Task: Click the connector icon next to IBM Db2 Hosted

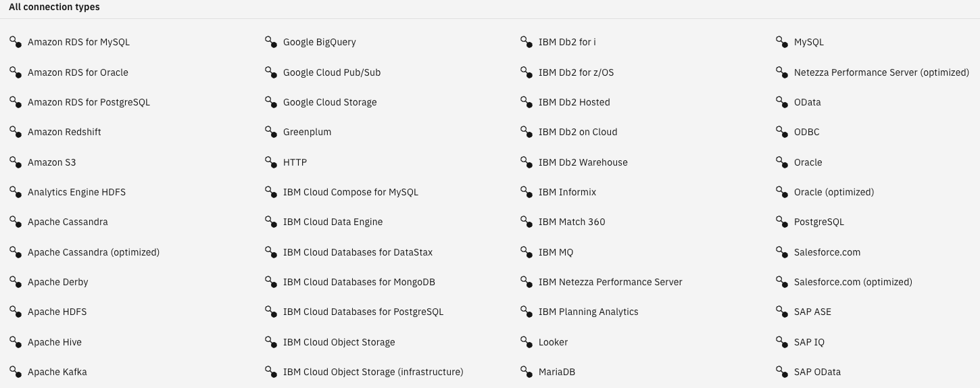Action: [526, 102]
